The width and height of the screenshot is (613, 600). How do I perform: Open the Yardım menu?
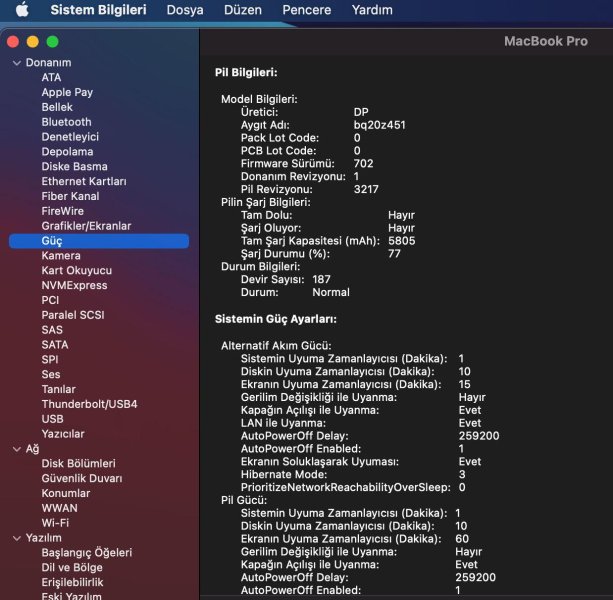372,10
